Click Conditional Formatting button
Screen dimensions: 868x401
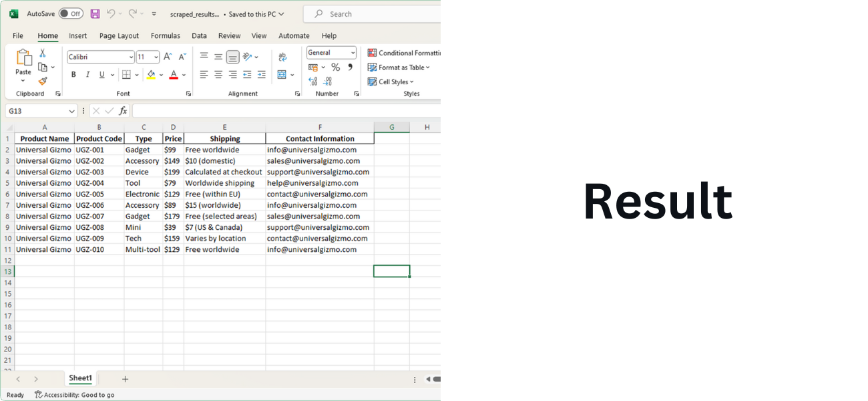coord(404,53)
